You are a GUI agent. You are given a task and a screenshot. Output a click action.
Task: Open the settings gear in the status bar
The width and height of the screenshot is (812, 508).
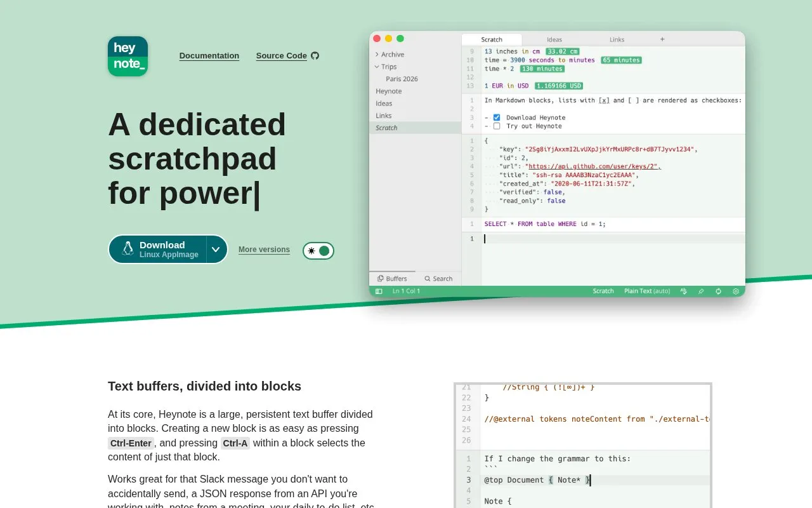[736, 291]
